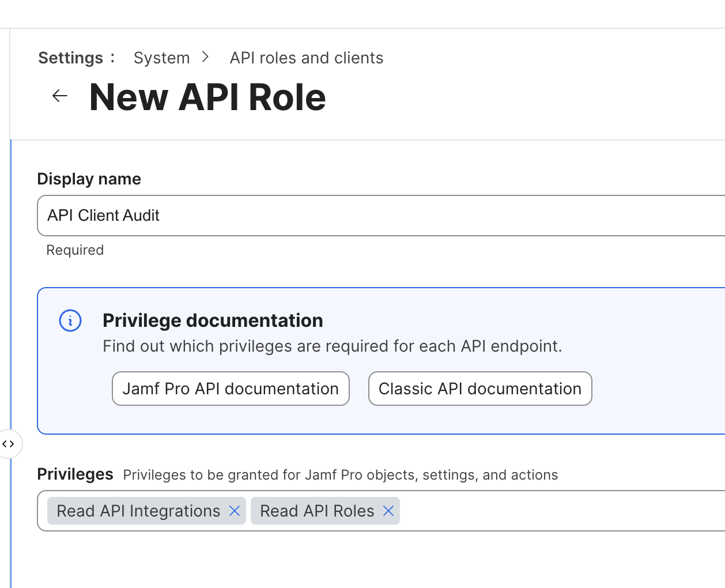Click the Privilege documentation heading

(213, 321)
